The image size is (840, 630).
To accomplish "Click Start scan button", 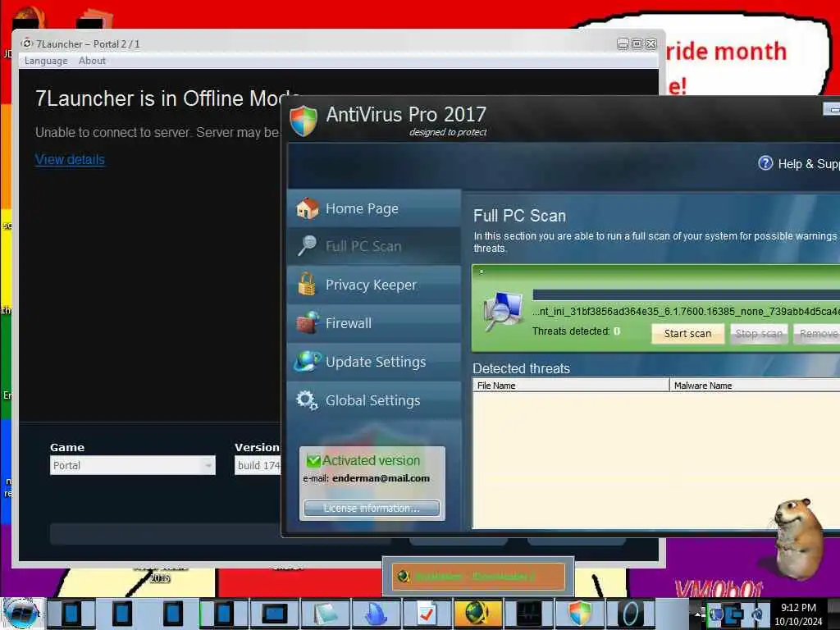I will click(688, 334).
